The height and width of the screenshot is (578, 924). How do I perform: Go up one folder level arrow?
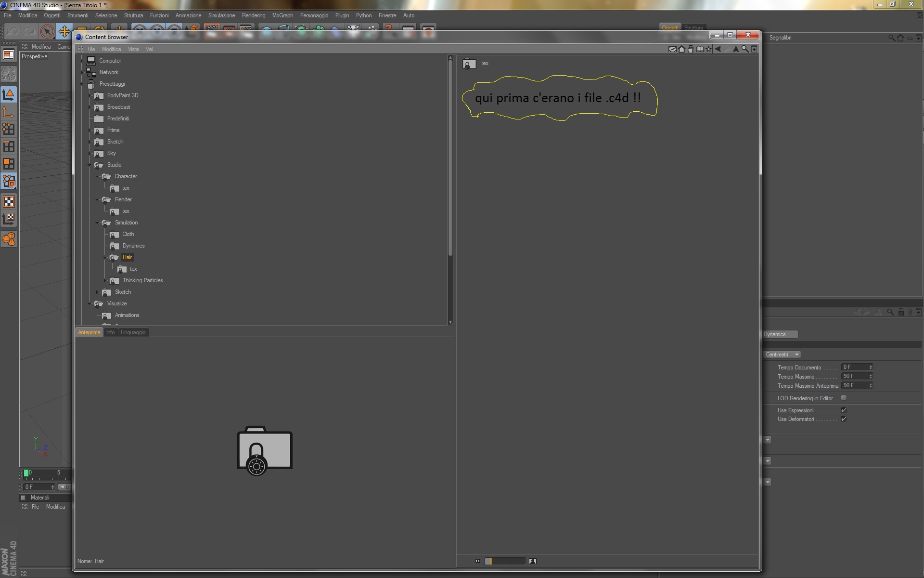[x=735, y=49]
